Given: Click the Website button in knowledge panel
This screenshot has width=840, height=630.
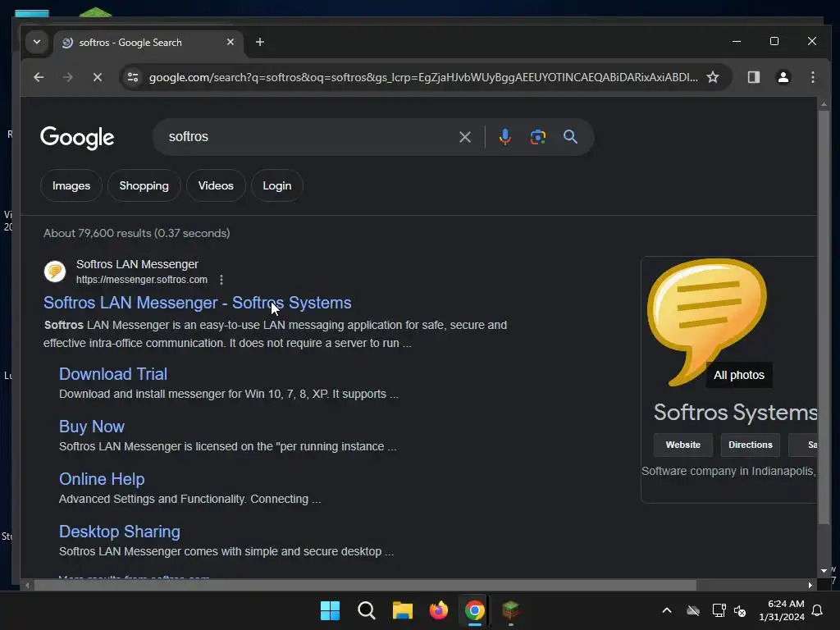Looking at the screenshot, I should click(x=683, y=445).
